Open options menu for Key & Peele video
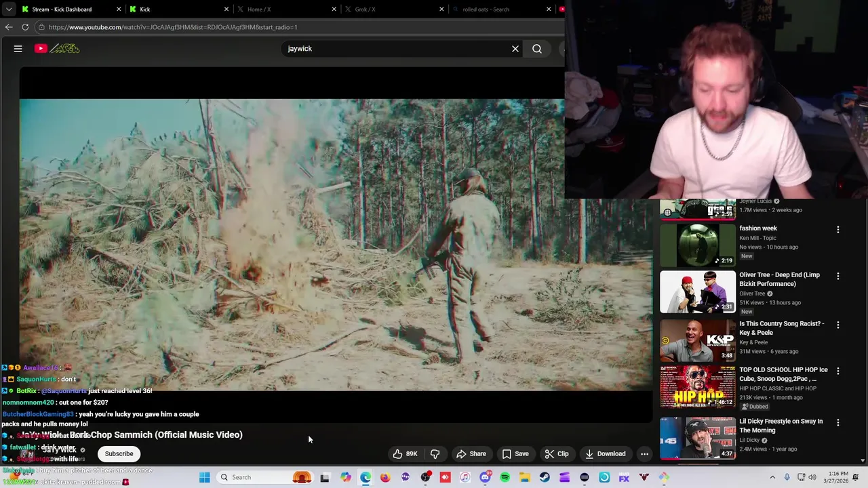 coord(838,325)
